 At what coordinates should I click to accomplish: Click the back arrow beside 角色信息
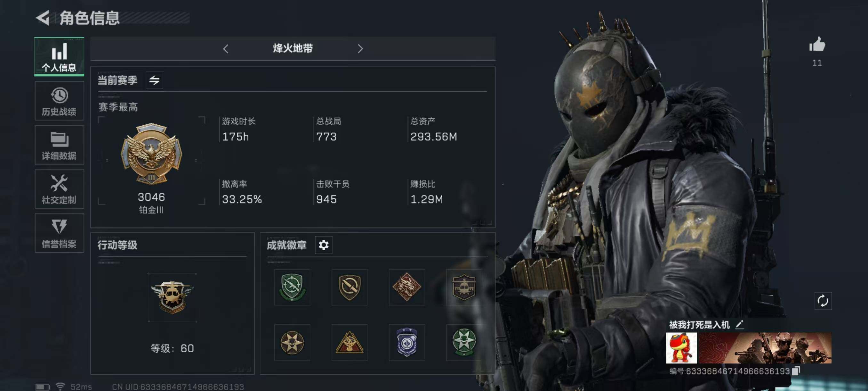click(43, 18)
